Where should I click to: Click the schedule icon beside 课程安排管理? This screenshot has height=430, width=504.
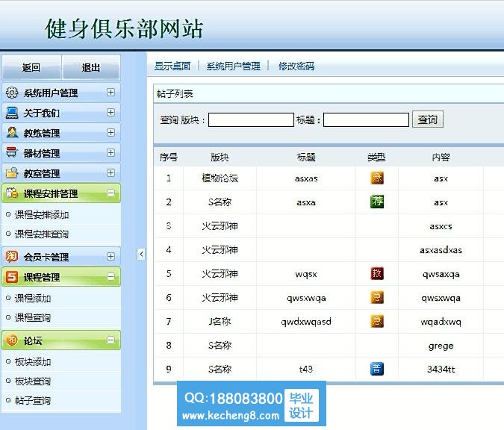[x=12, y=193]
